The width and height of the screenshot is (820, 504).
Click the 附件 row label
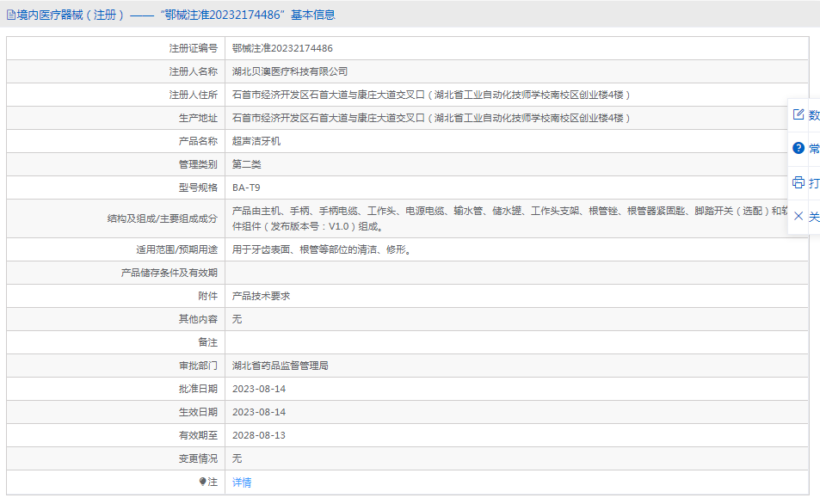click(x=207, y=296)
